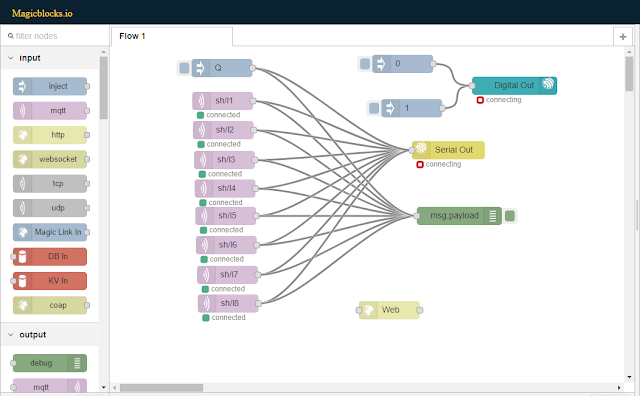Select the sh/l6 mqtt node
Viewport: 640px width, 396px height.
pyautogui.click(x=227, y=245)
